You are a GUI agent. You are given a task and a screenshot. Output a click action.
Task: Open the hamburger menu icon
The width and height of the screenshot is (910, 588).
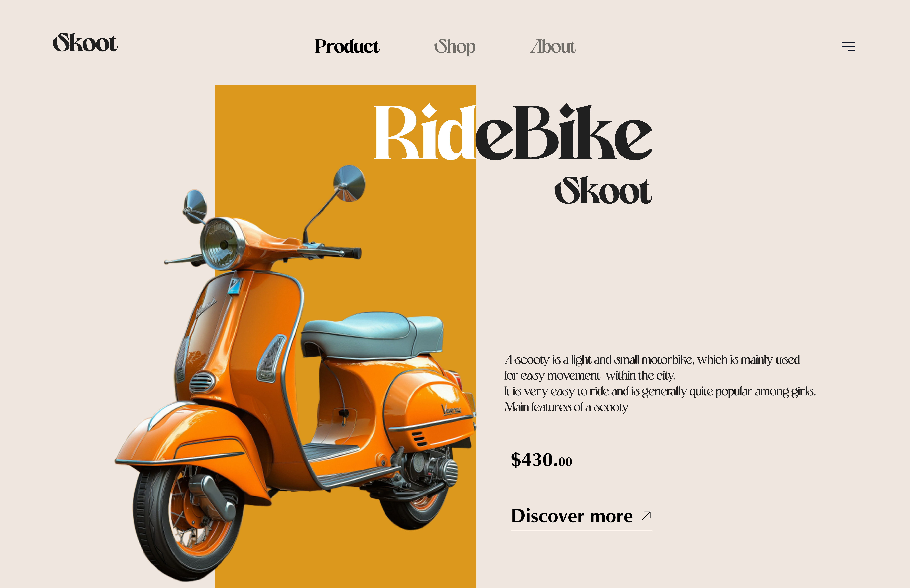(x=848, y=46)
